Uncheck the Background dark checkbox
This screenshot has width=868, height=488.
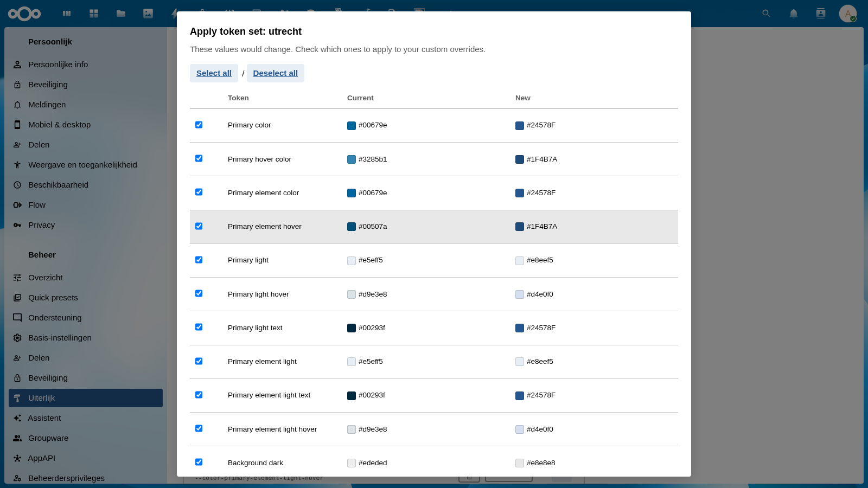pos(199,462)
